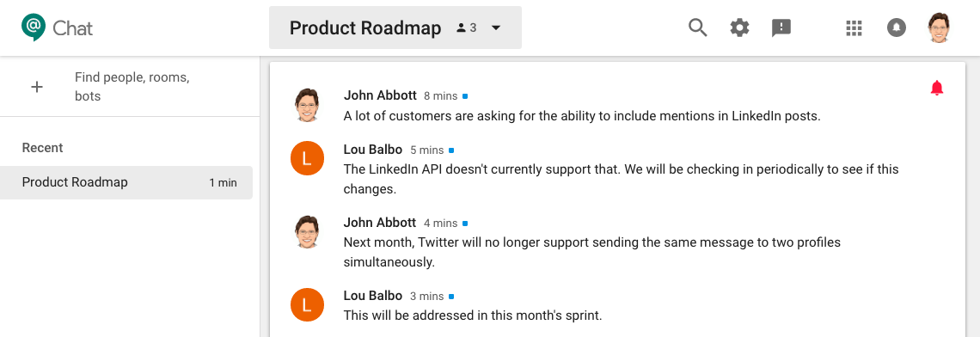Click Lou Balbo's orange avatar at 5 mins
Screen dimensions: 980x337
[x=307, y=158]
